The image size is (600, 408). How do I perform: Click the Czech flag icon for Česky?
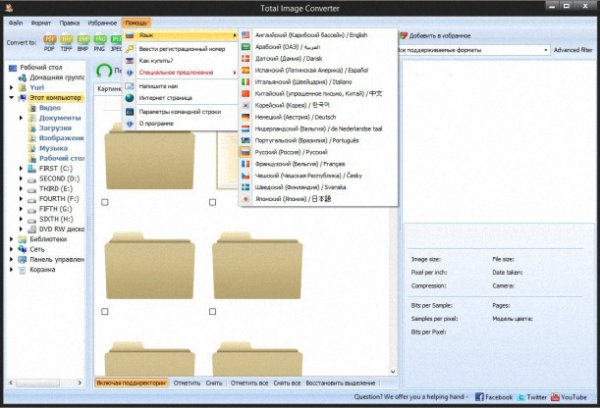point(246,176)
